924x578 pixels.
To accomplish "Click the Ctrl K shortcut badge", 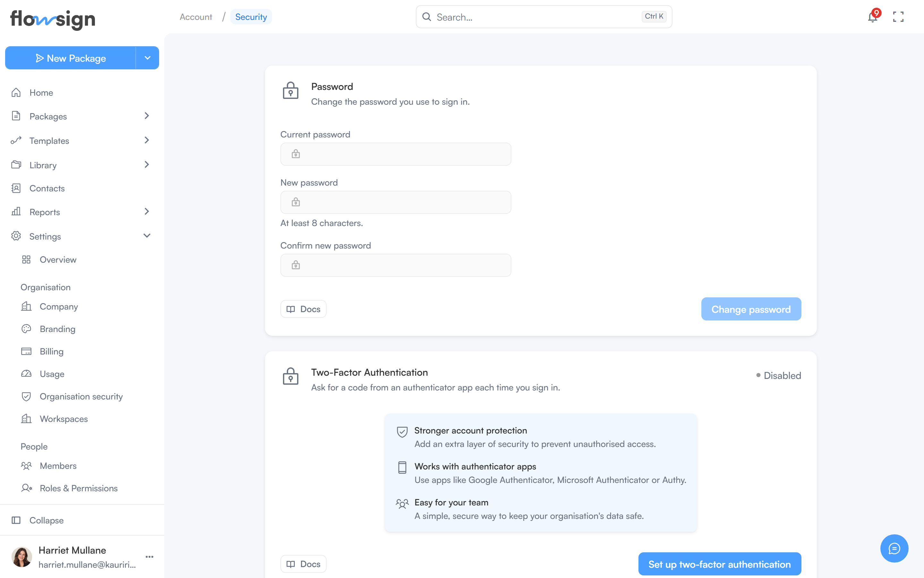I will [654, 16].
